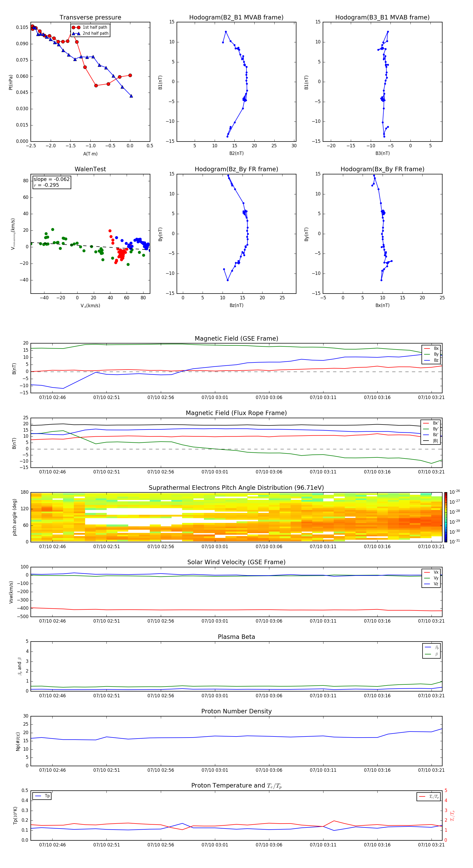Click the "Hodogram(B2_B1 MVAB frame)" title
The width and height of the screenshot is (473, 868).
236,17
